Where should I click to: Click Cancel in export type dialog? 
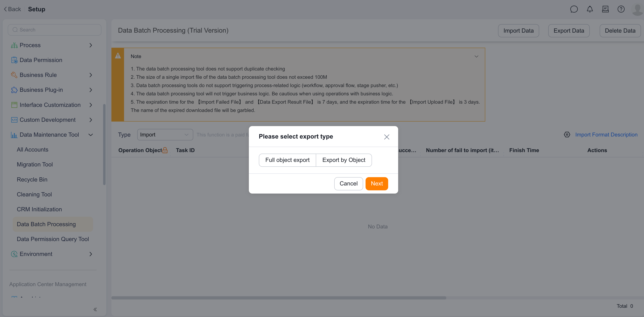point(349,184)
